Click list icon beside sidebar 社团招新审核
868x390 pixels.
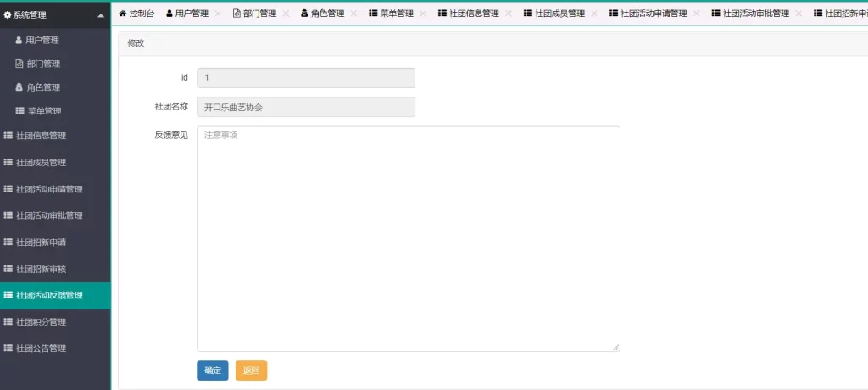(x=8, y=268)
